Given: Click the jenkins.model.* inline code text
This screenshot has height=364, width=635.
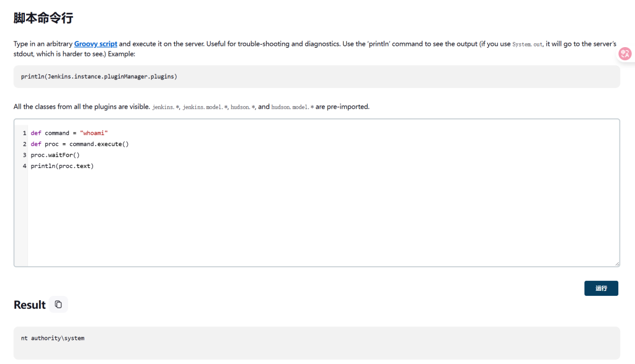Looking at the screenshot, I should [205, 107].
